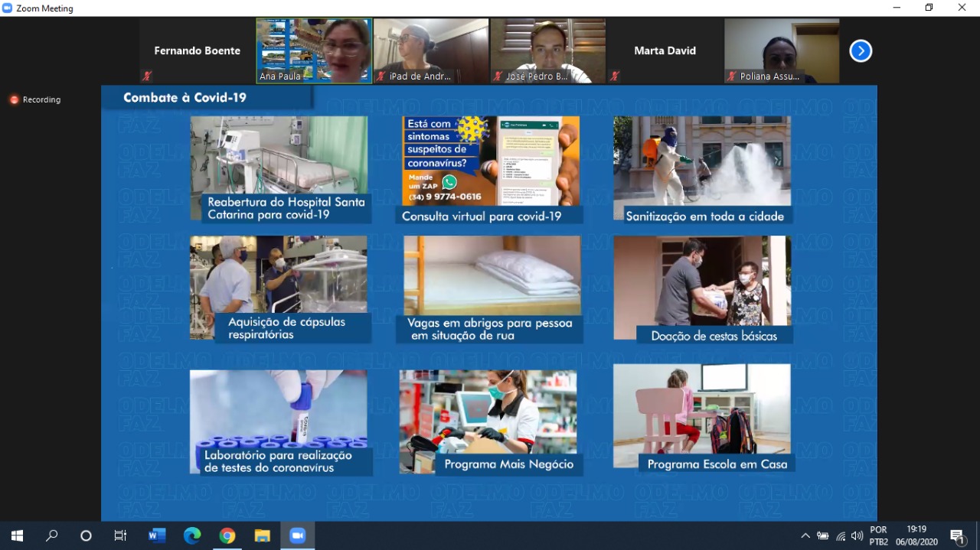Screen dimensions: 980x550
Task: Click the taskbar clock and date
Action: (916, 535)
